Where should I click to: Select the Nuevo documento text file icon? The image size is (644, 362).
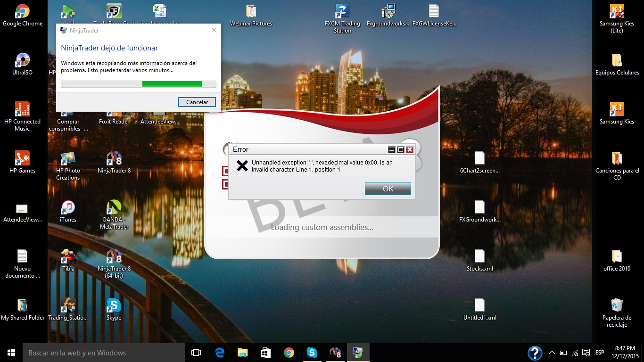(22, 264)
